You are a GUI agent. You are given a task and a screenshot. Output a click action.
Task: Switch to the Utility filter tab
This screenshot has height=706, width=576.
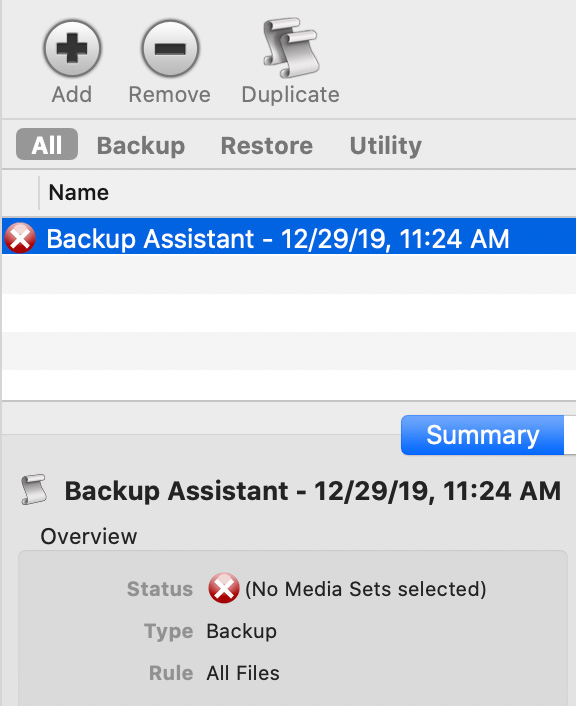pyautogui.click(x=386, y=145)
